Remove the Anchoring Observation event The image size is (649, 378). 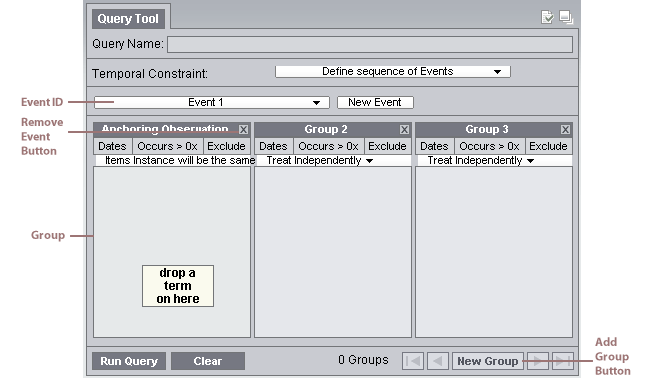[243, 130]
